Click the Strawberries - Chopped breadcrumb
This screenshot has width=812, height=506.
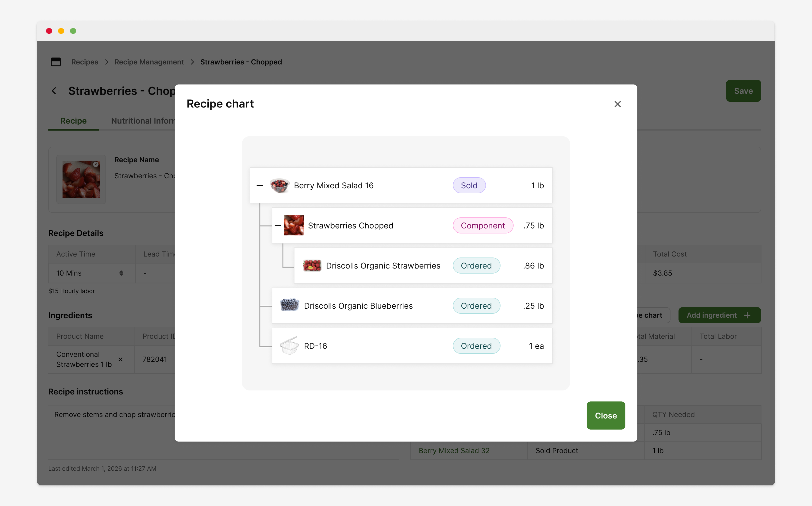[x=241, y=62]
